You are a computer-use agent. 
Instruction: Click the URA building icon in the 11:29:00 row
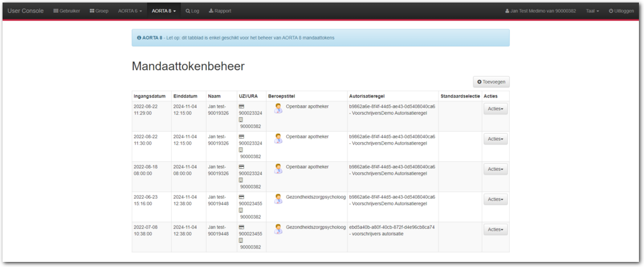point(241,119)
